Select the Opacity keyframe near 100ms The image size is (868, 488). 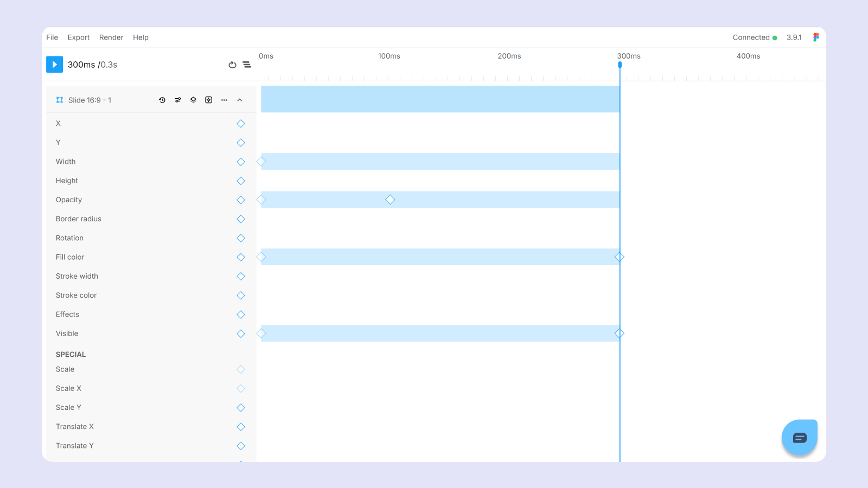click(390, 200)
